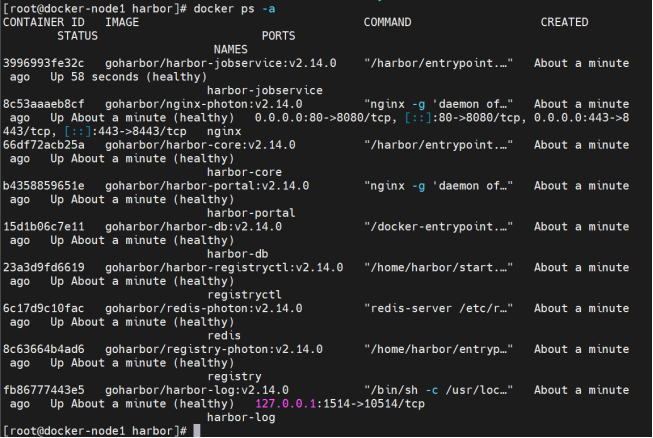Screen dimensions: 653x438
Task: Click the "/home/harbor/entryp…" command text
Action: [x=439, y=349]
